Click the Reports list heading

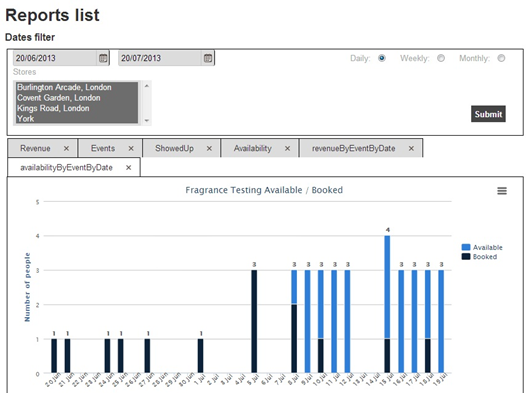click(x=52, y=15)
